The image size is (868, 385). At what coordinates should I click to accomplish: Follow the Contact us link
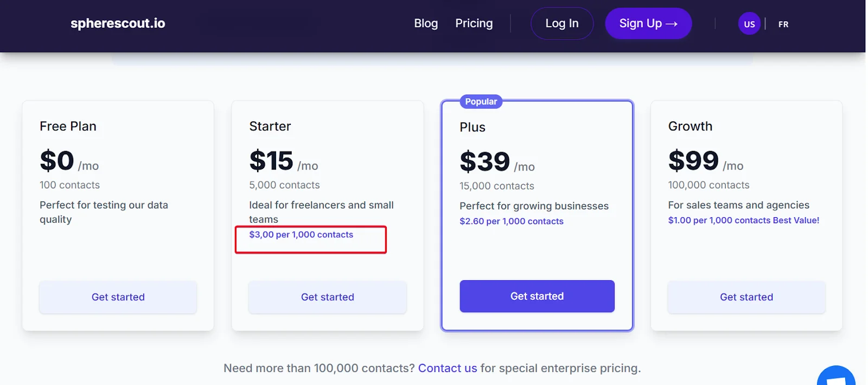[x=447, y=368]
